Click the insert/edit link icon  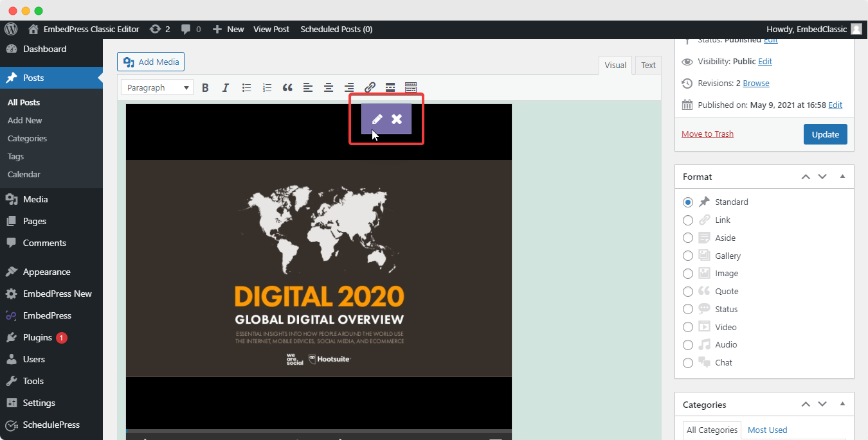370,87
